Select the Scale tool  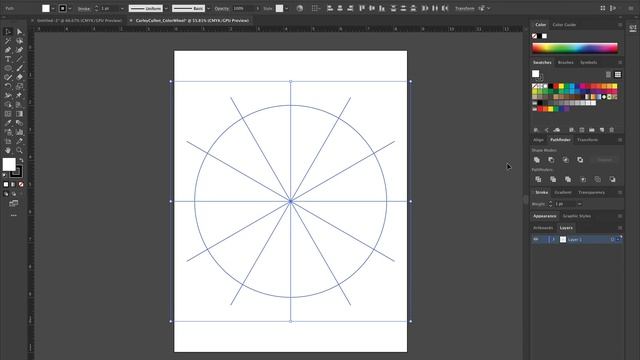pos(19,86)
